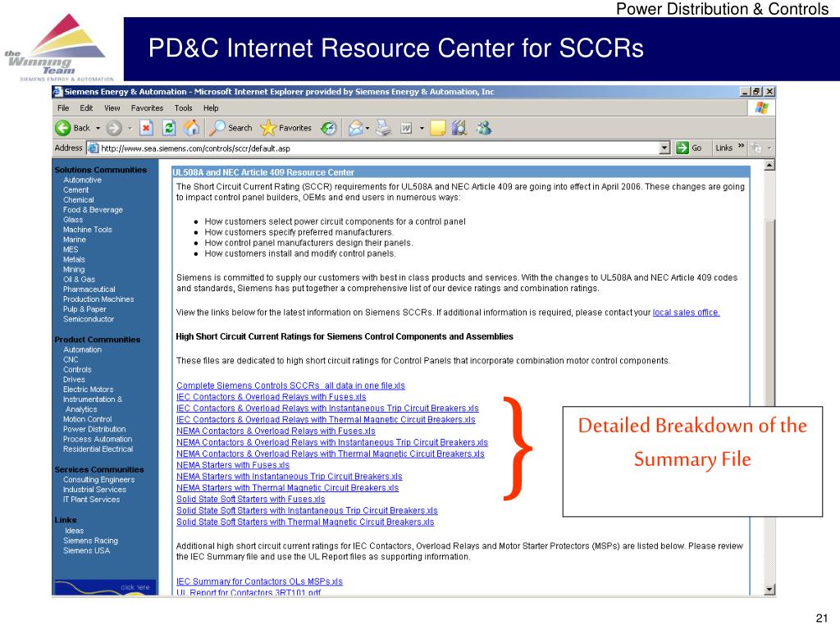Open IEC Contactors with Thermal Magnetic Circuit Breakers.xls
The height and width of the screenshot is (630, 840).
(326, 420)
